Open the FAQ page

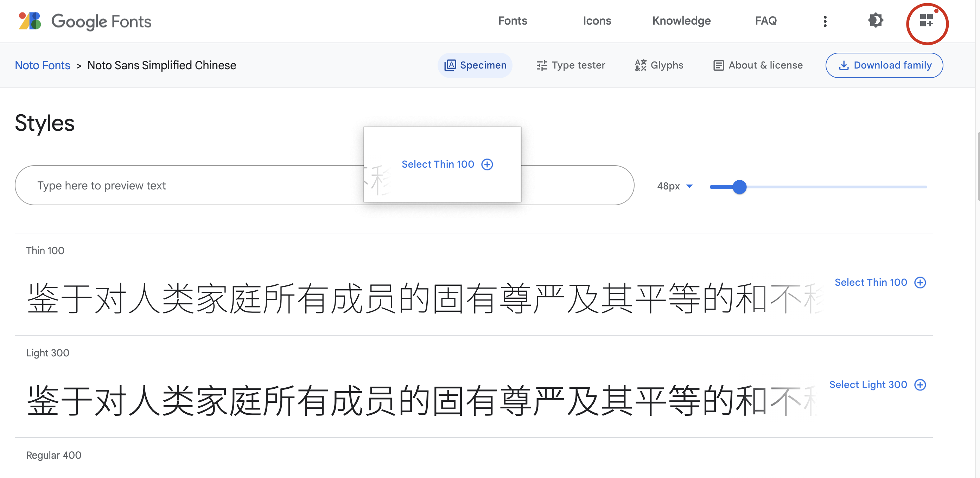point(765,20)
